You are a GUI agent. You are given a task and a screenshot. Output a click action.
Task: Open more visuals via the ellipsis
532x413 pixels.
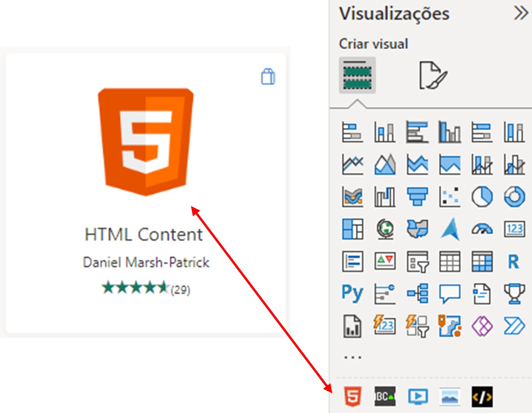(353, 357)
